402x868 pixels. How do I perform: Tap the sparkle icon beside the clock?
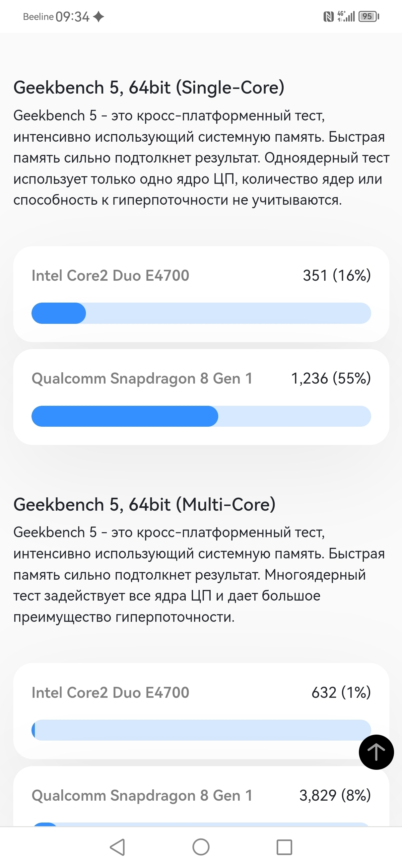tap(99, 17)
